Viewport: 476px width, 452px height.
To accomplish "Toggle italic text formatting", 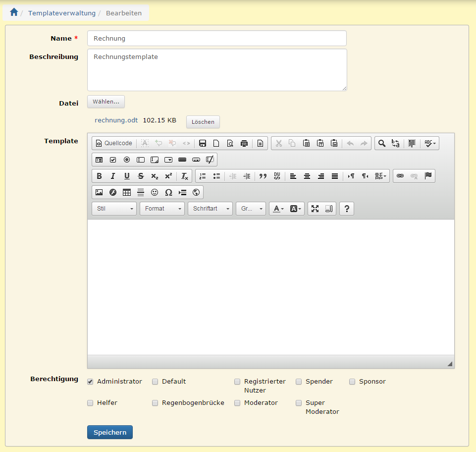I will point(113,176).
